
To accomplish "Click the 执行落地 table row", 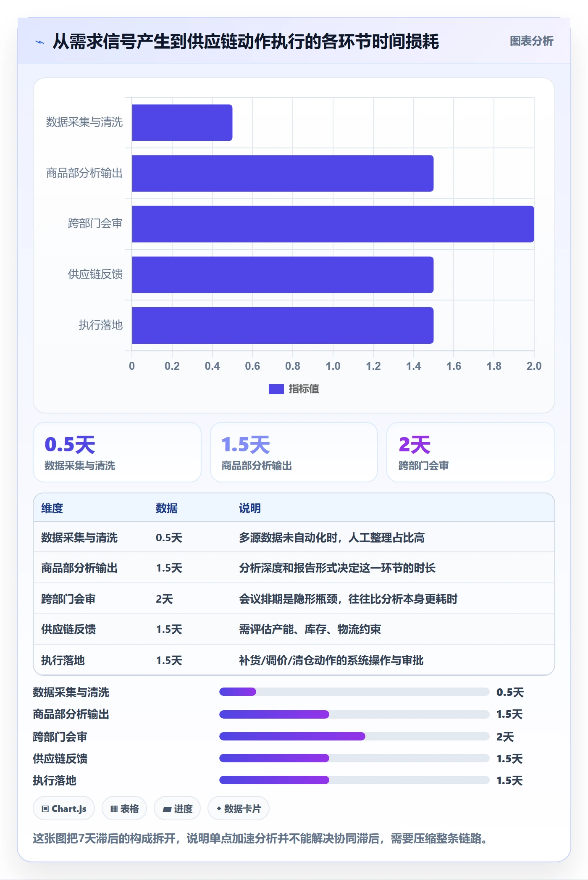I will click(294, 660).
